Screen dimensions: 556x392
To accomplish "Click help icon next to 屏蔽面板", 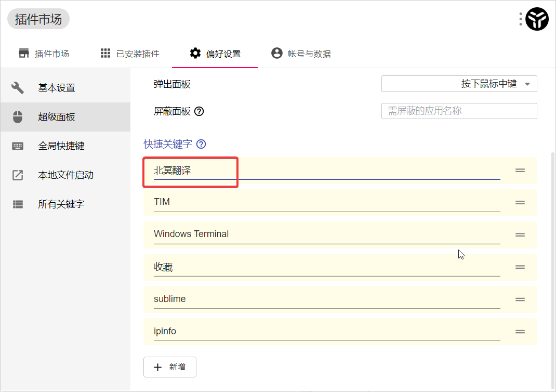I will 198,111.
